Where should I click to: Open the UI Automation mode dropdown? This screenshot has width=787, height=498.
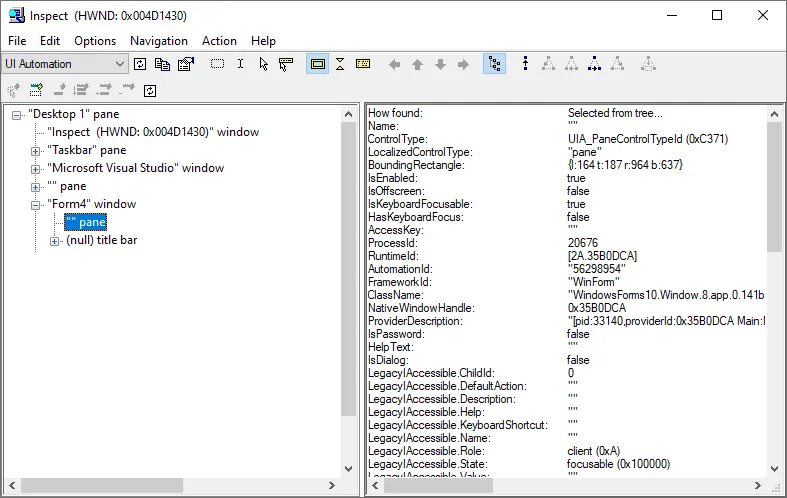pyautogui.click(x=65, y=64)
